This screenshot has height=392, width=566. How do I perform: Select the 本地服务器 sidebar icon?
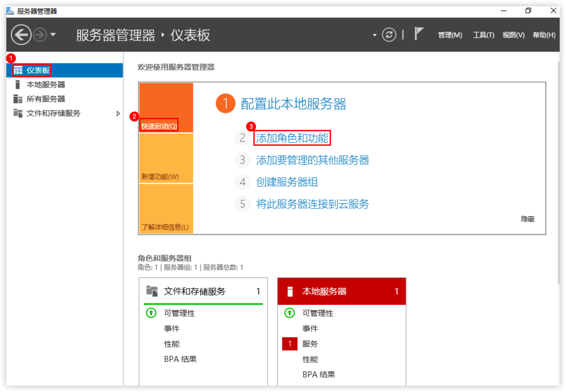click(17, 85)
